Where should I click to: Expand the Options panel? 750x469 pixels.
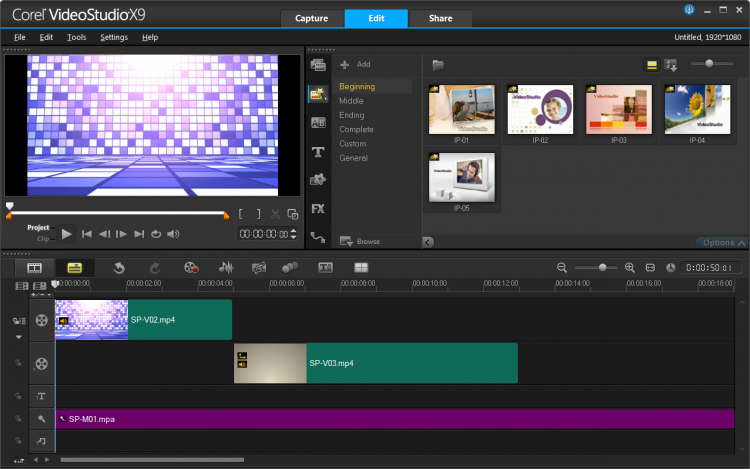722,242
